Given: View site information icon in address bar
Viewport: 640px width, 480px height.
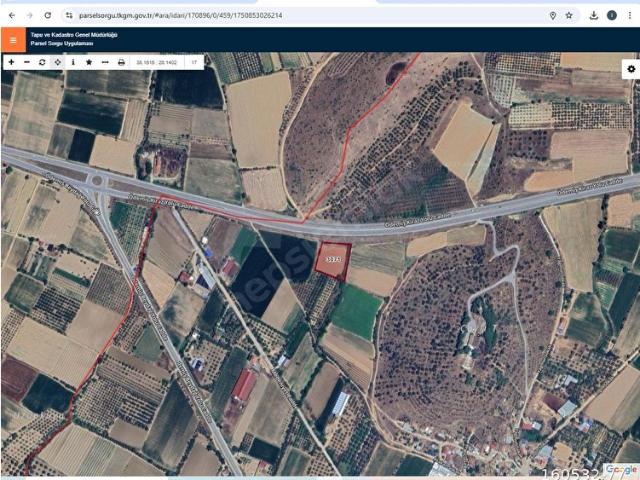Looking at the screenshot, I should tap(69, 16).
